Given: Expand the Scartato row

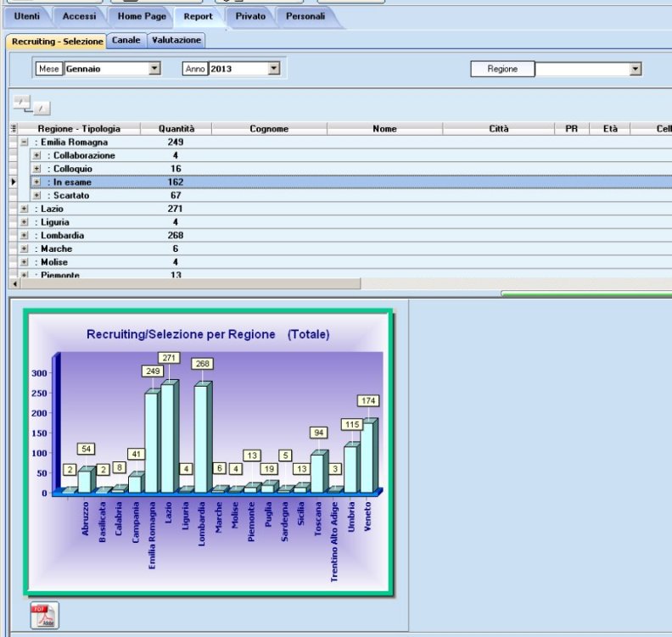Looking at the screenshot, I should click(x=36, y=195).
